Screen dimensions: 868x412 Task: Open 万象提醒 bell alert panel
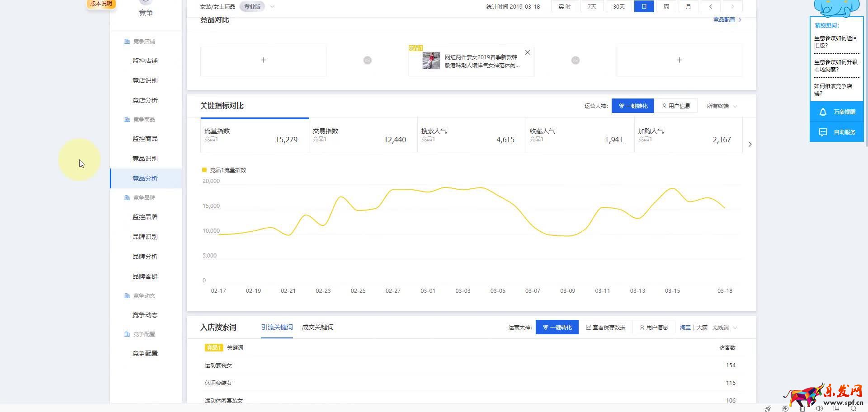coord(836,112)
